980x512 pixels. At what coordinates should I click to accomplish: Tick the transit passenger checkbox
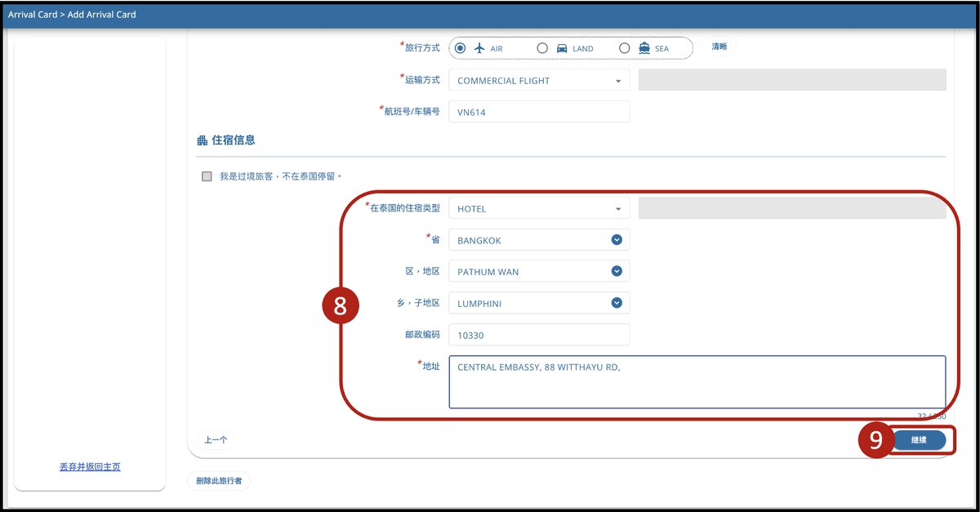pos(207,176)
